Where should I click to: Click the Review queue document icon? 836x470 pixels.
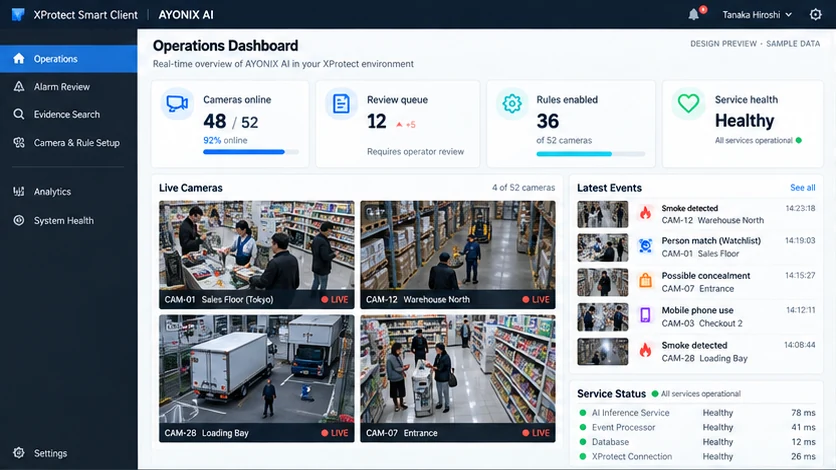(x=341, y=103)
